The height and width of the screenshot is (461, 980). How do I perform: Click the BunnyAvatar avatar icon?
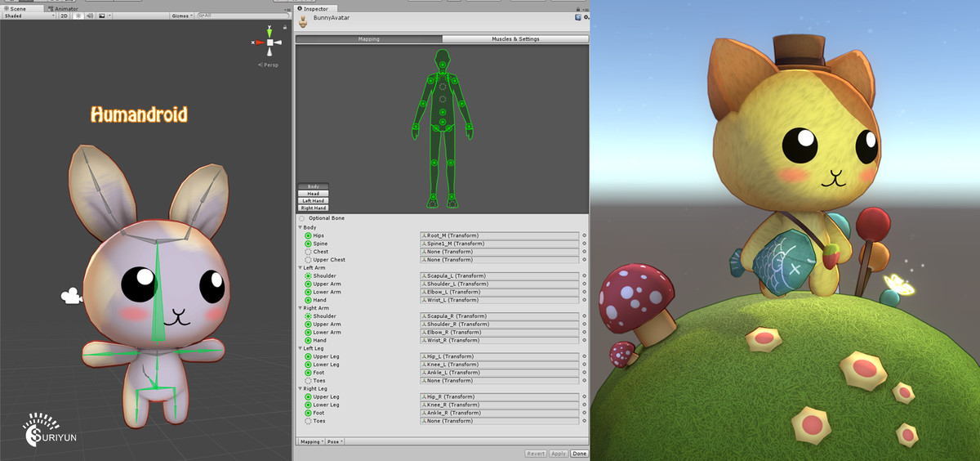click(x=304, y=22)
